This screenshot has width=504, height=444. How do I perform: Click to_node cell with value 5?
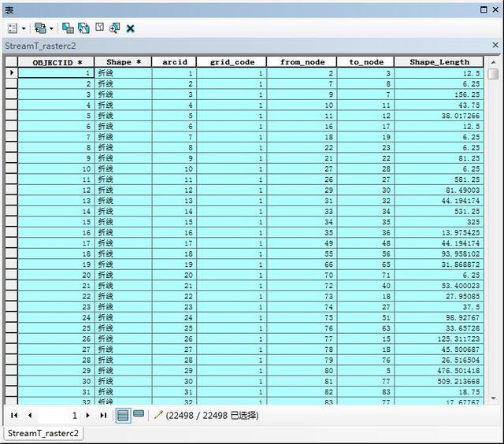(x=365, y=371)
